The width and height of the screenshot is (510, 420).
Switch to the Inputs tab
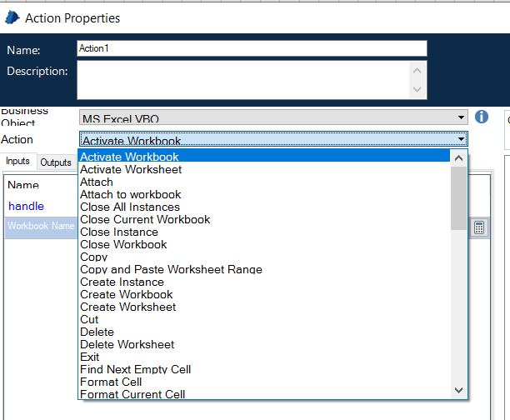[x=17, y=161]
